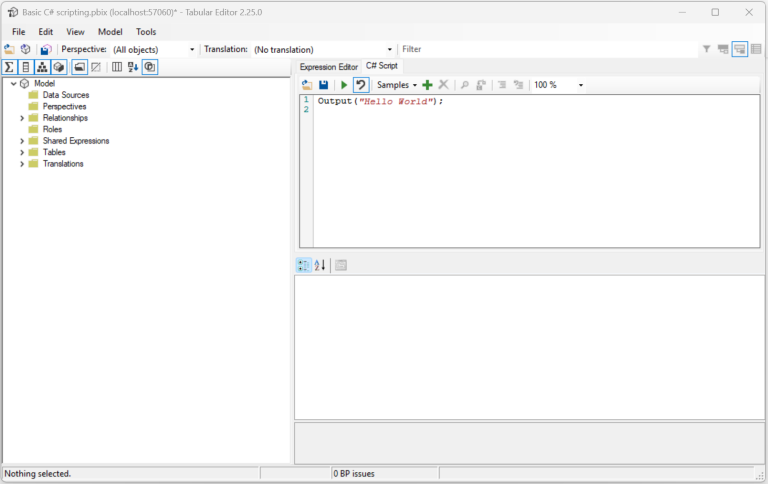
Task: Open the File menu
Action: [x=19, y=32]
